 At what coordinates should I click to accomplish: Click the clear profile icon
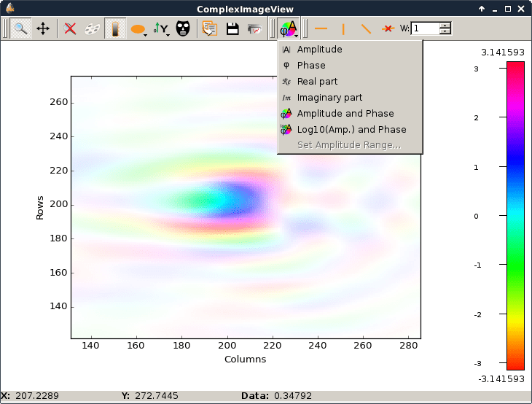[388, 28]
